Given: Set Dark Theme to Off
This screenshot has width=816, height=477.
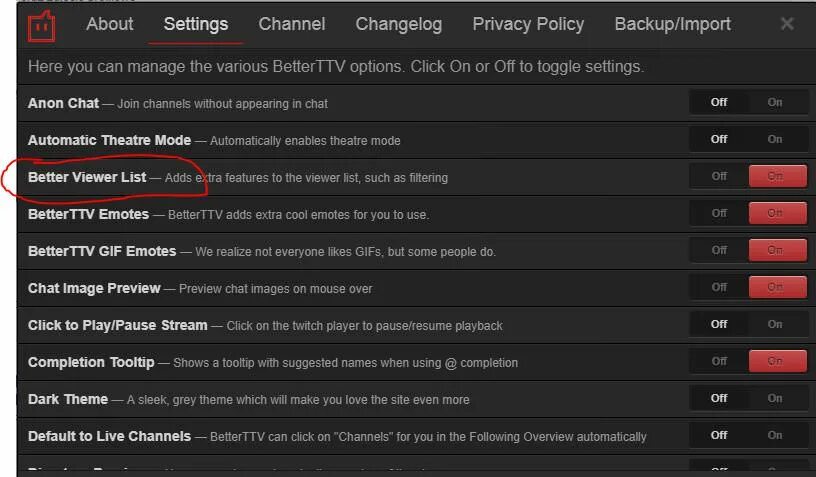Looking at the screenshot, I should (719, 398).
